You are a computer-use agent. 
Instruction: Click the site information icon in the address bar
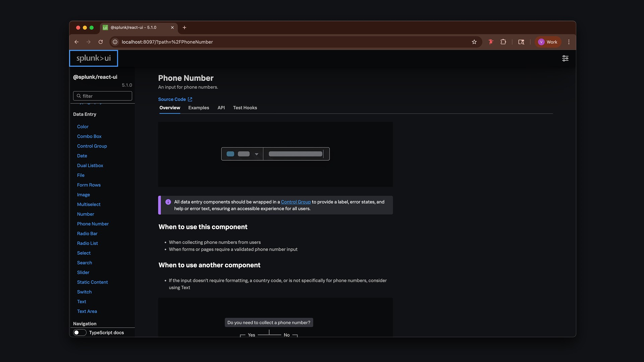[115, 42]
